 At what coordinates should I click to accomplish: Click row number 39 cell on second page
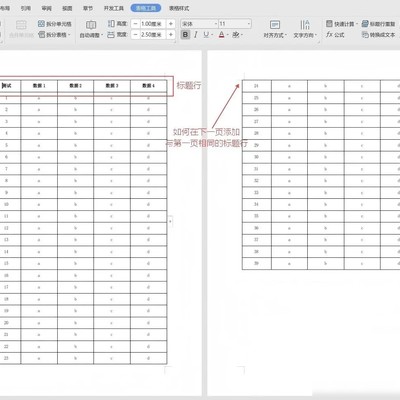click(256, 263)
